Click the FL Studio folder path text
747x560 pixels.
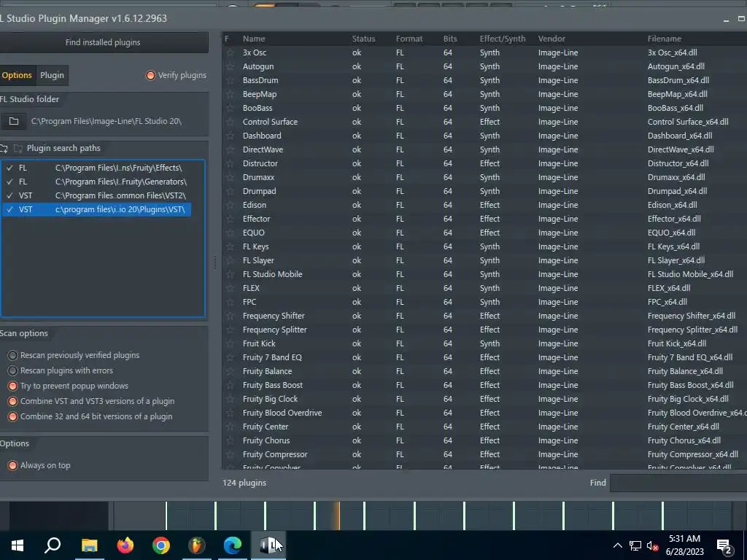click(x=107, y=122)
